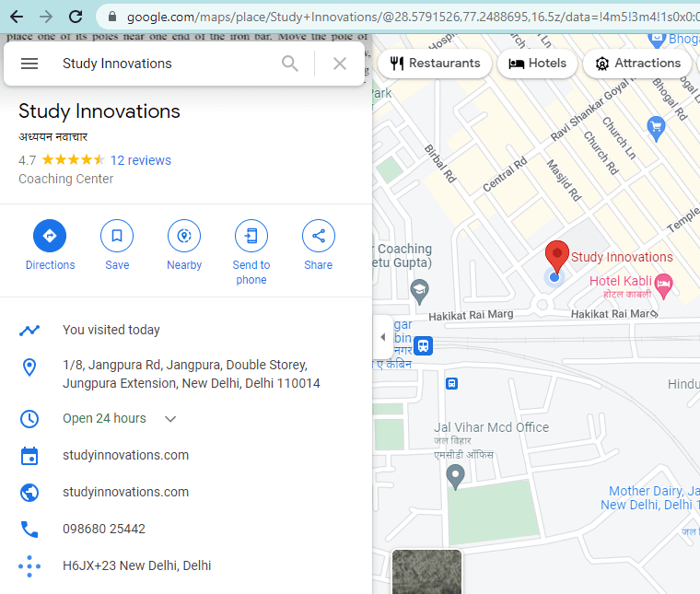Viewport: 700px width, 594px height.
Task: Copy the Jangpura Rd address
Action: (x=191, y=374)
